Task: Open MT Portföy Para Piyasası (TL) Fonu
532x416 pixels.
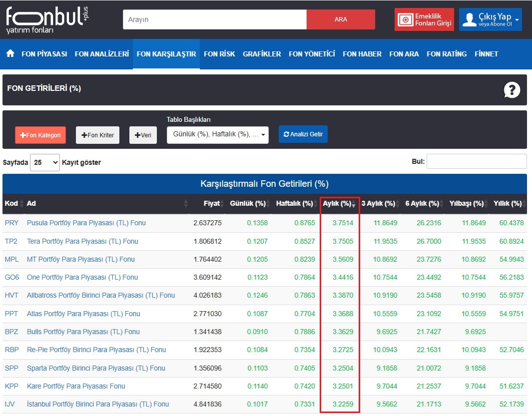Action: point(81,259)
